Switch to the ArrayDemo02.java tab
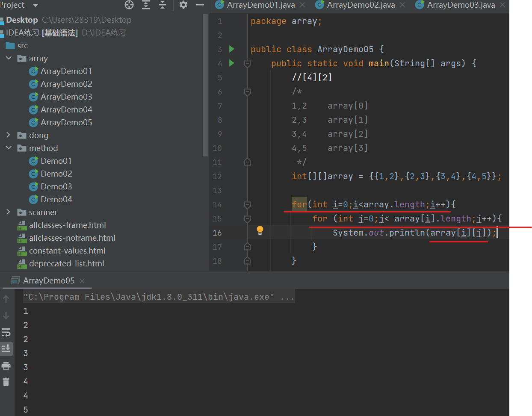The width and height of the screenshot is (532, 416). tap(361, 5)
